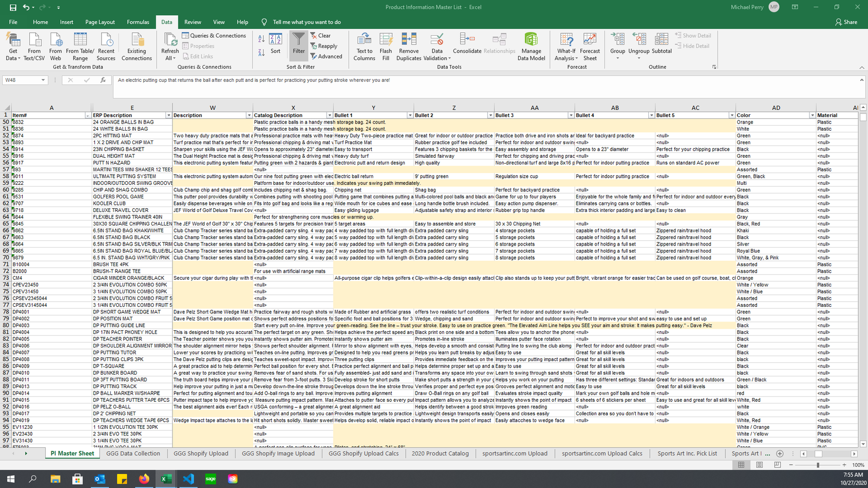Sort ascending A to Z
The height and width of the screenshot is (488, 868).
[261, 38]
